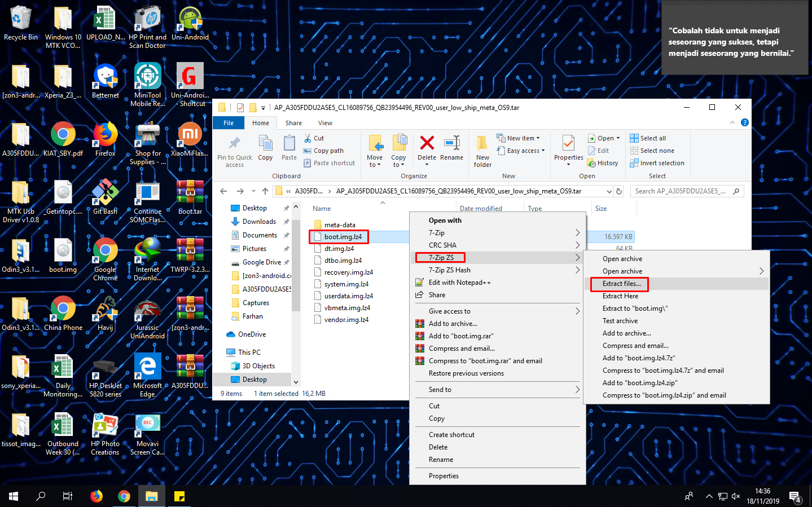Open Firefox from the taskbar
The image size is (812, 507).
[x=96, y=496]
